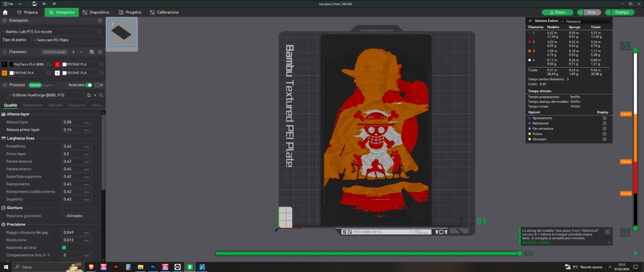Add a new filament with plus icon
644x272 pixels.
tap(73, 52)
